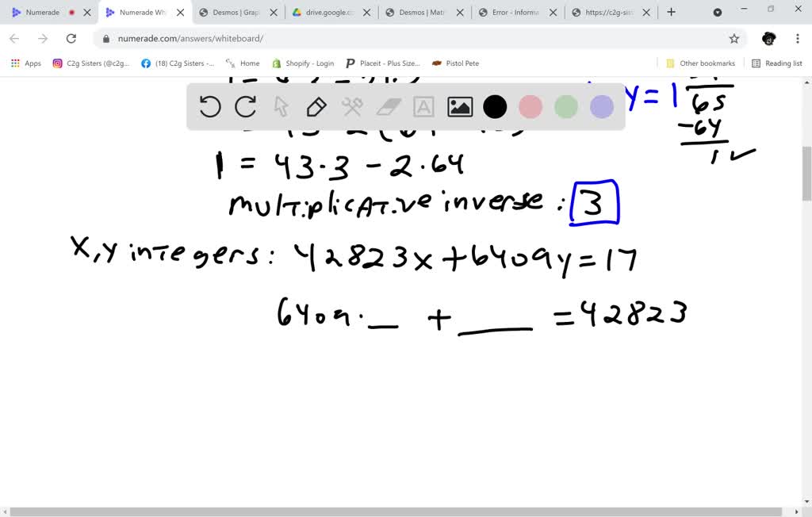Open the Chrome browser menu
812x517 pixels.
click(797, 37)
